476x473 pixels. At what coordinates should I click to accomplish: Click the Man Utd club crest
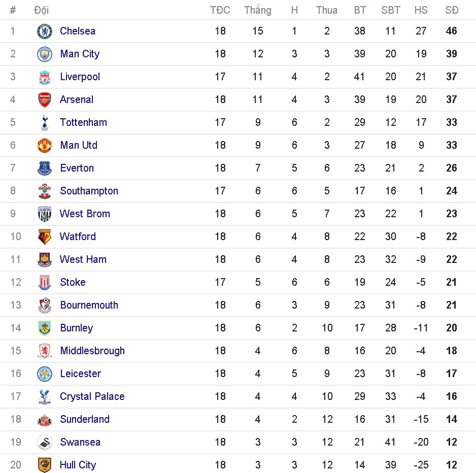(x=45, y=146)
